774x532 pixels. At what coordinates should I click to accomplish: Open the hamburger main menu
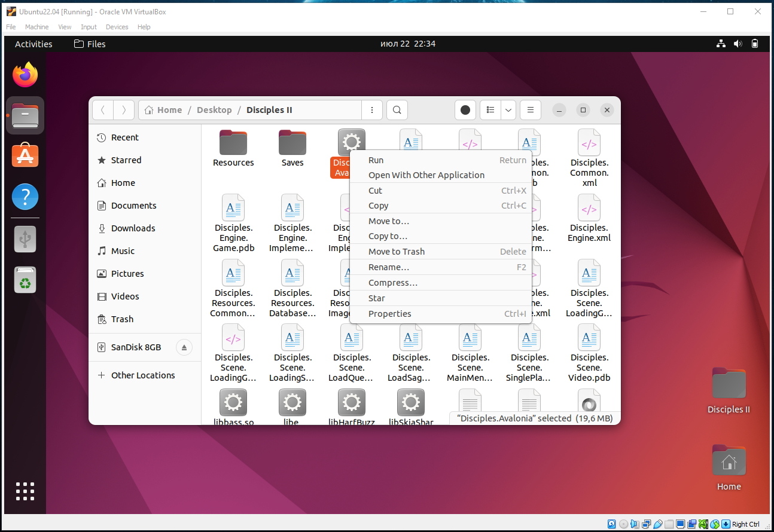[x=530, y=110]
